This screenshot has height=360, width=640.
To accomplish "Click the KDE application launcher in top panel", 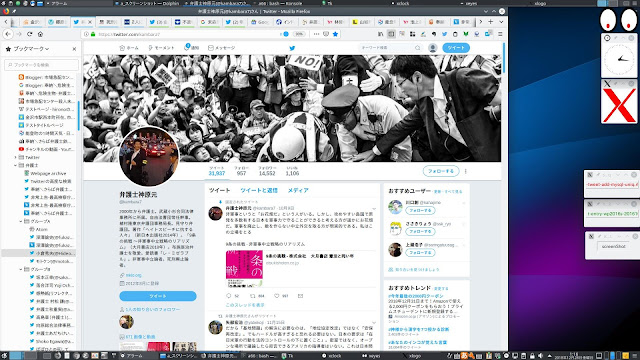I will tap(3, 3).
